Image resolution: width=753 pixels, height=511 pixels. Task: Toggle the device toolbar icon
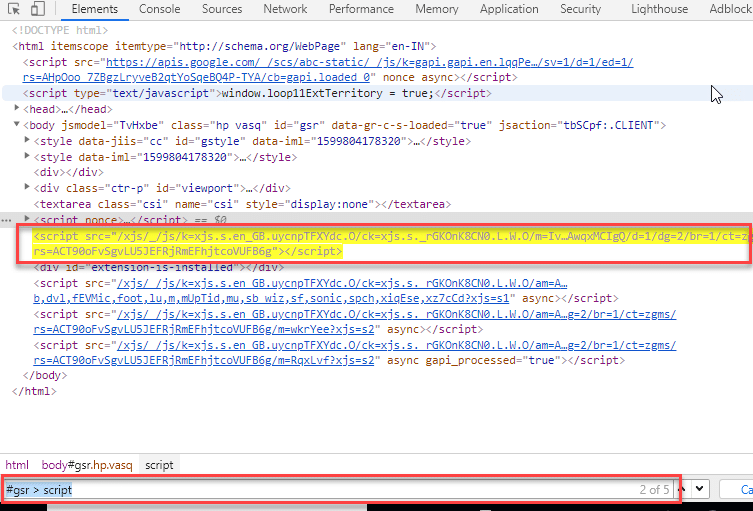pyautogui.click(x=36, y=9)
